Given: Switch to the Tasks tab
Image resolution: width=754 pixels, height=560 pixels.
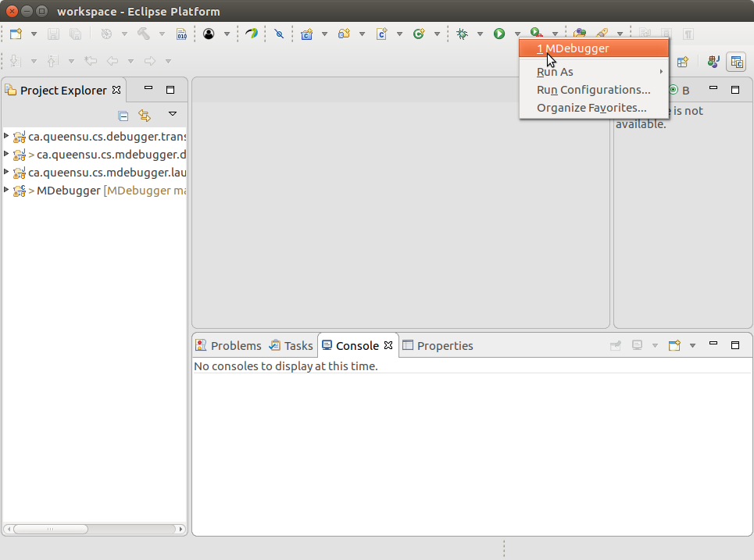Looking at the screenshot, I should [291, 346].
